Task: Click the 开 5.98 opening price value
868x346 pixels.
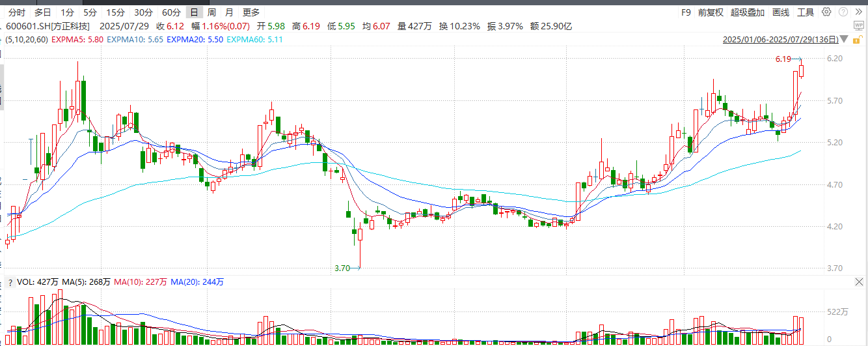Action: pyautogui.click(x=271, y=26)
